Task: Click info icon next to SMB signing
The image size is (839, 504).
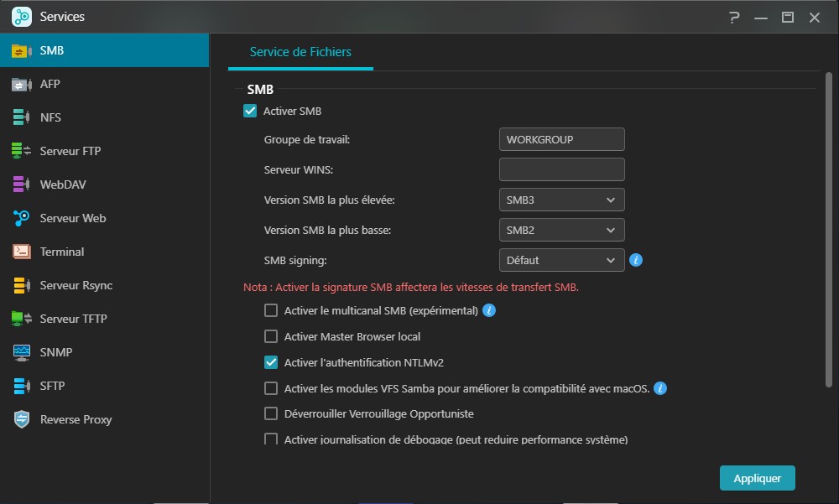Action: click(636, 260)
